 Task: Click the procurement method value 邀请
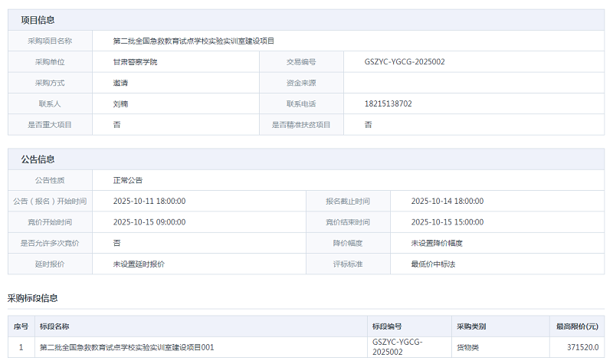pyautogui.click(x=120, y=82)
